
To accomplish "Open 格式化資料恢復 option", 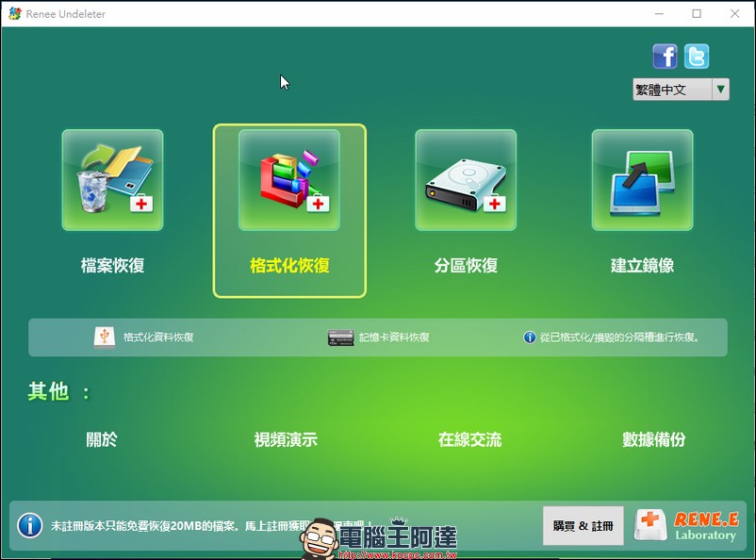I will pos(158,338).
